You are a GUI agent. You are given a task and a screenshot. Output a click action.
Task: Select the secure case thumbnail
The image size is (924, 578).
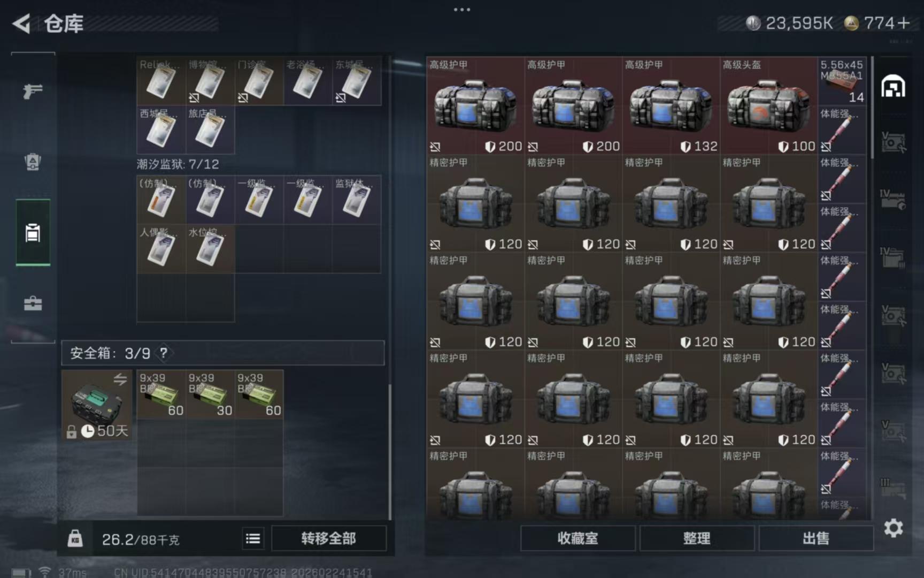(x=97, y=405)
